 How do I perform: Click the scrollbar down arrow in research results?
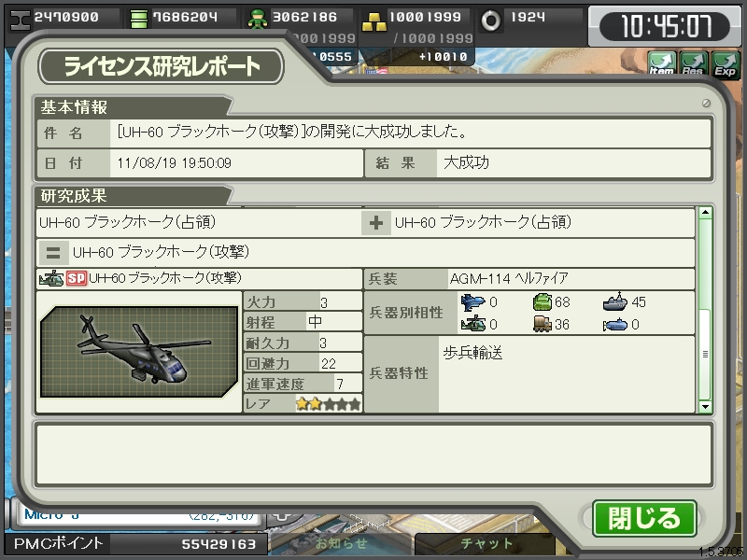point(705,407)
